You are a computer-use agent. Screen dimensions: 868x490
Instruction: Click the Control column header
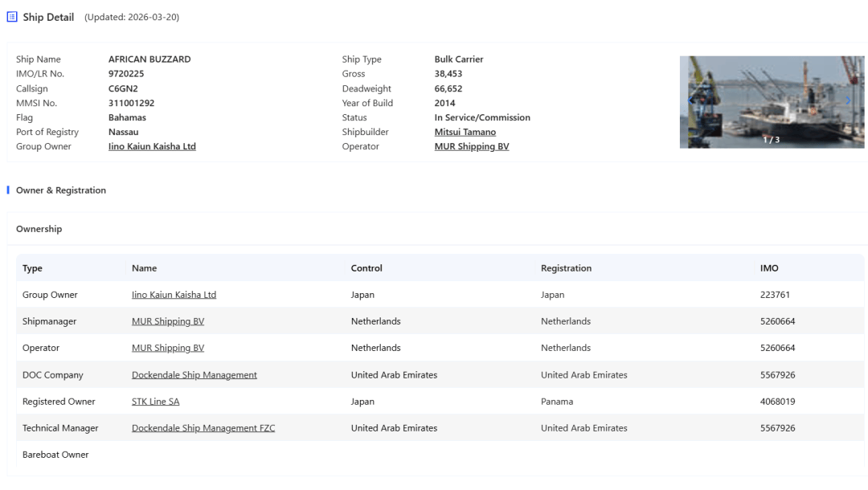click(366, 268)
